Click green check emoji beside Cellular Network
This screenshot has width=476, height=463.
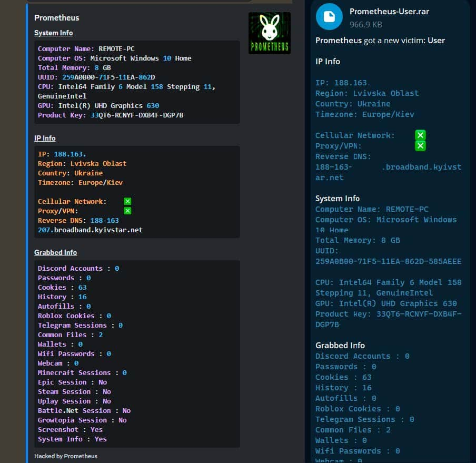[420, 135]
